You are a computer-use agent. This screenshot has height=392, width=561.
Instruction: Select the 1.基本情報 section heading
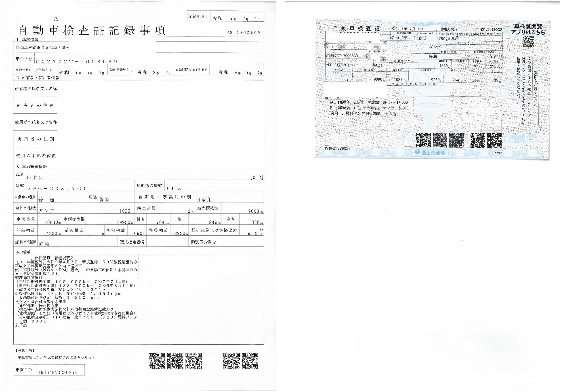pyautogui.click(x=27, y=40)
